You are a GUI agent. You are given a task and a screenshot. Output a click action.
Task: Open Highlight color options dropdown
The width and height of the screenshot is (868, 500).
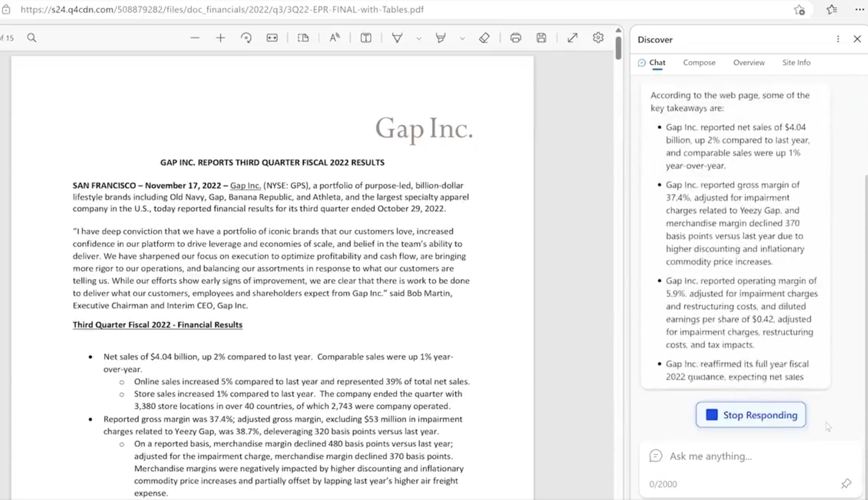pos(462,38)
